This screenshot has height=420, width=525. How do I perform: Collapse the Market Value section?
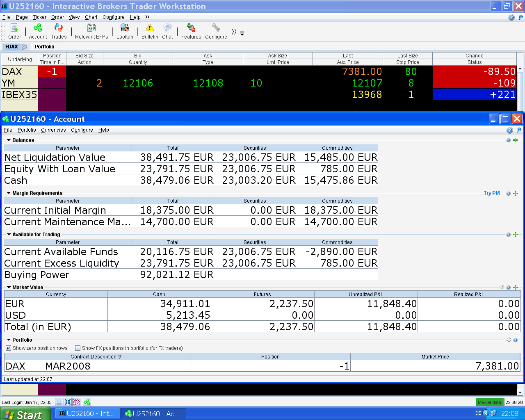tap(9, 288)
